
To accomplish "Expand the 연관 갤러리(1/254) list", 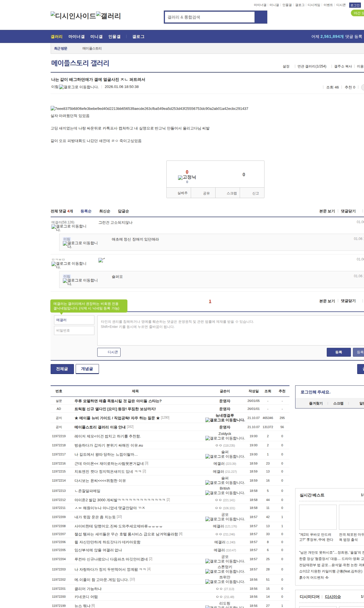I will click(x=312, y=66).
